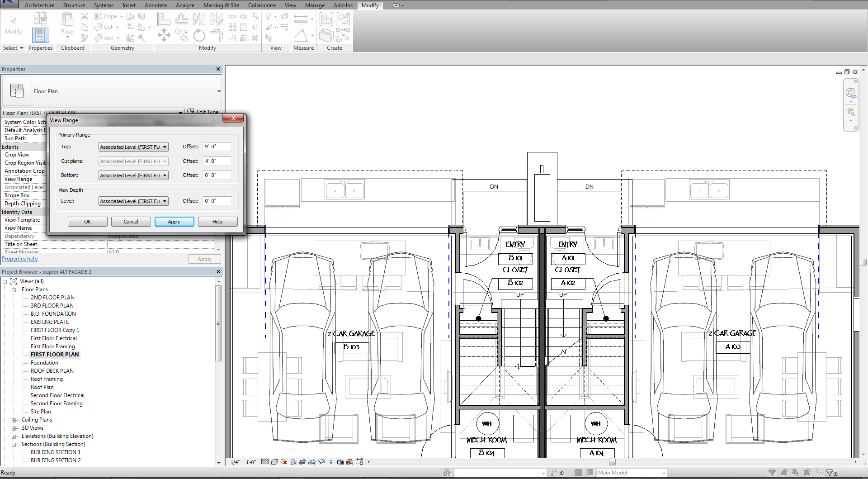Open the Properties help link
The width and height of the screenshot is (868, 479).
click(x=20, y=258)
